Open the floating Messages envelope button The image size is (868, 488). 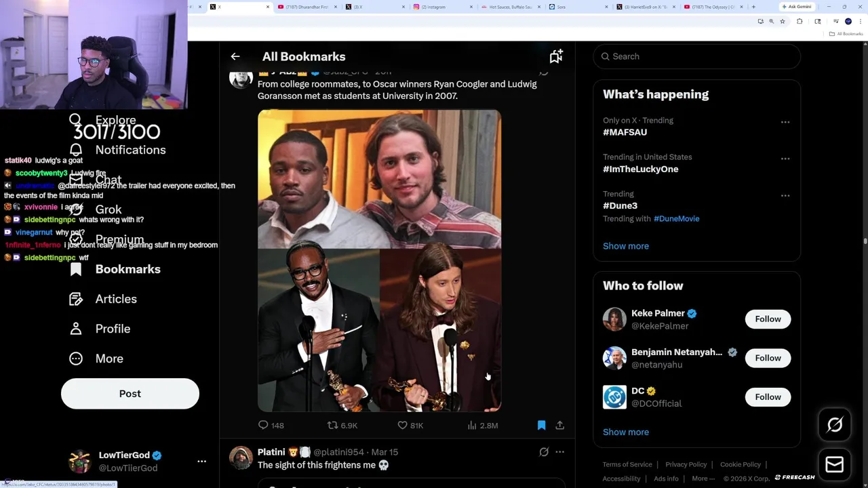point(835,464)
